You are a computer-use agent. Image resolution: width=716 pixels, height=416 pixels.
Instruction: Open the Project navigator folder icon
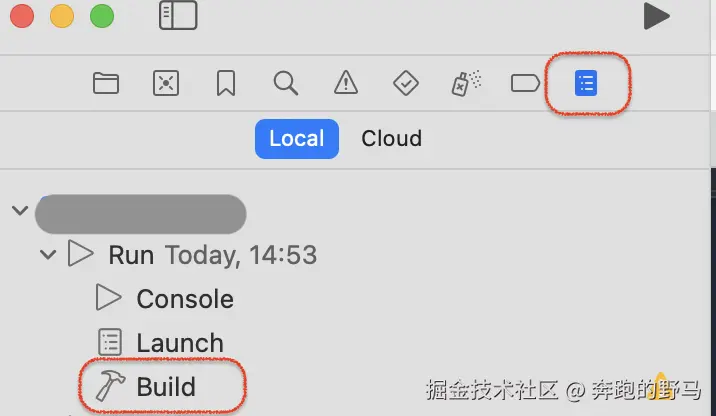click(x=106, y=83)
